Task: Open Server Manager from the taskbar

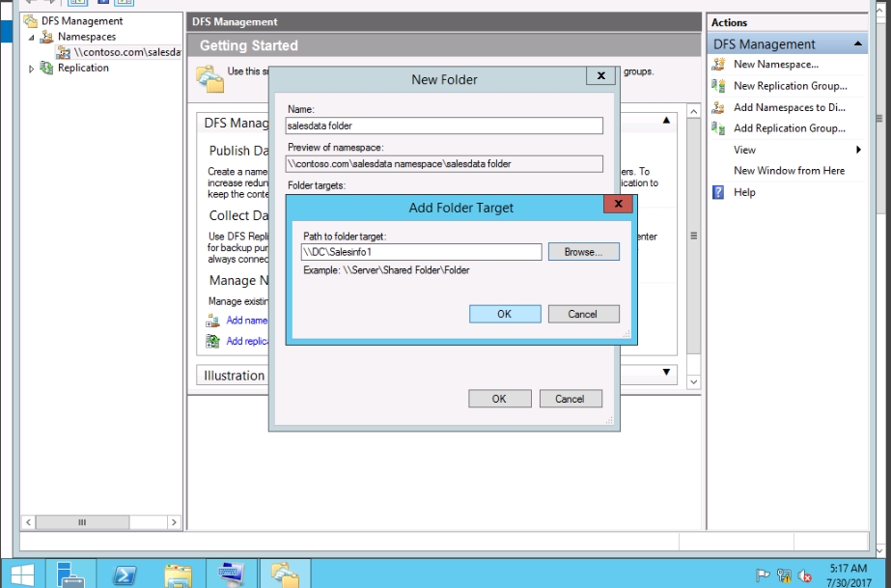Action: (x=71, y=574)
